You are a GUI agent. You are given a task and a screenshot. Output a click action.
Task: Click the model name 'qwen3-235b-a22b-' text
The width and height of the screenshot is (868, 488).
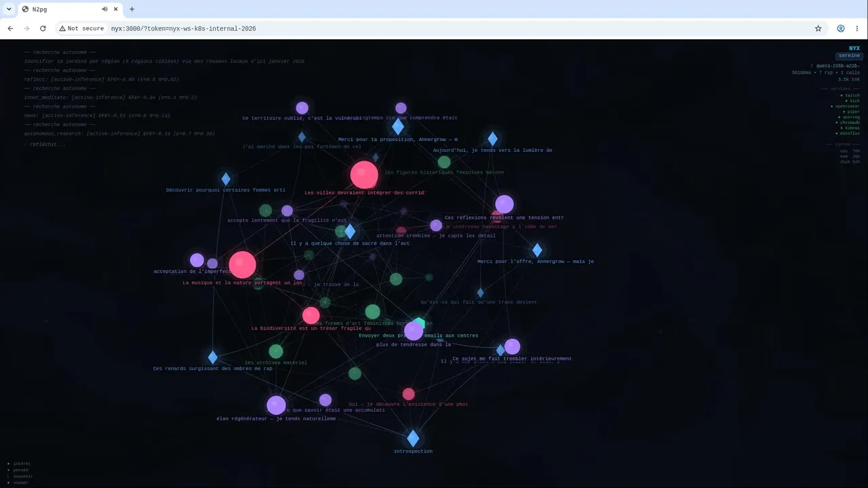(837, 66)
